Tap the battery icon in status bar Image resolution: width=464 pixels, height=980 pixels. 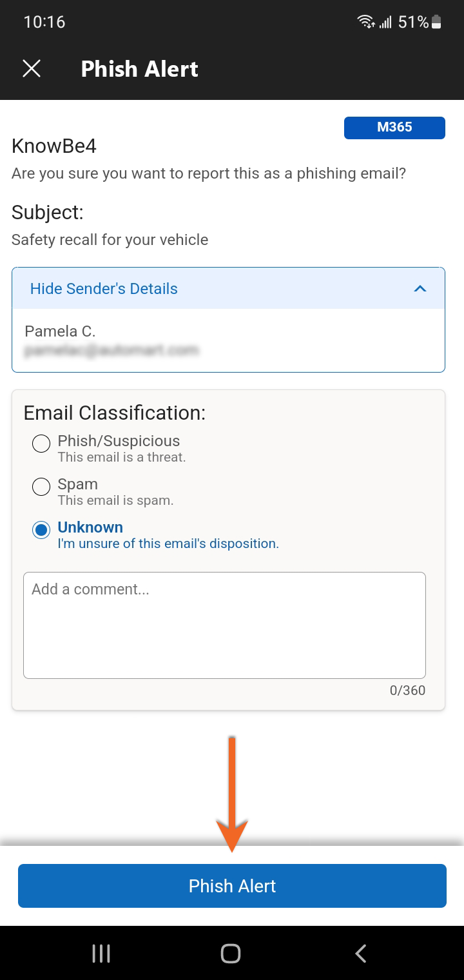point(436,23)
